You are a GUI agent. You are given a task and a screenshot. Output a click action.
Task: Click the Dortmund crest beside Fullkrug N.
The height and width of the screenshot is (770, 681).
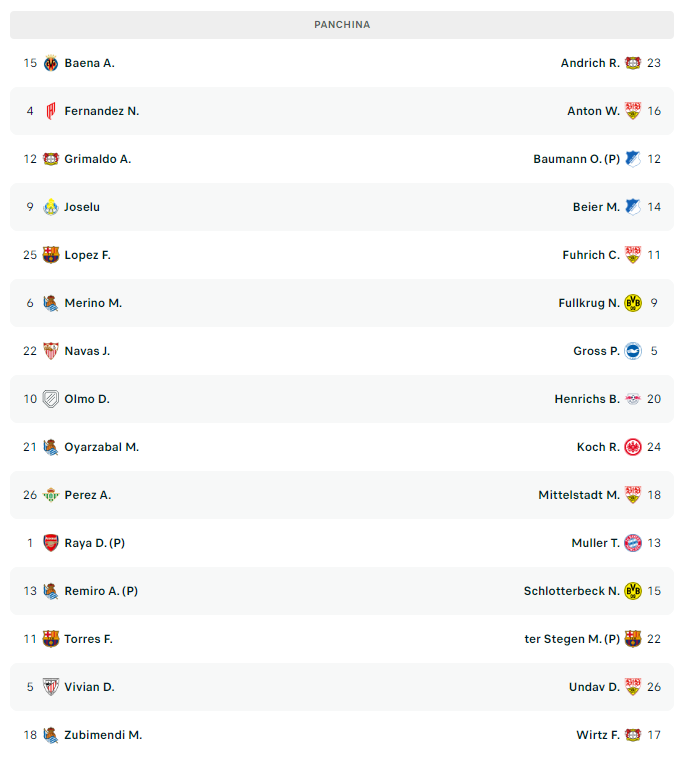633,303
